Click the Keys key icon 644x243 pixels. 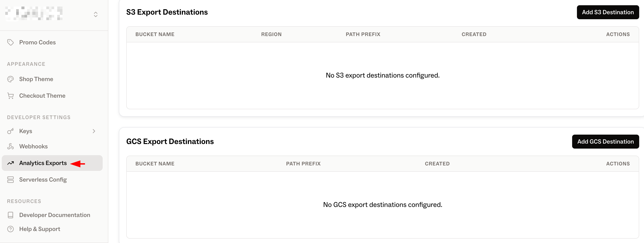click(x=10, y=131)
